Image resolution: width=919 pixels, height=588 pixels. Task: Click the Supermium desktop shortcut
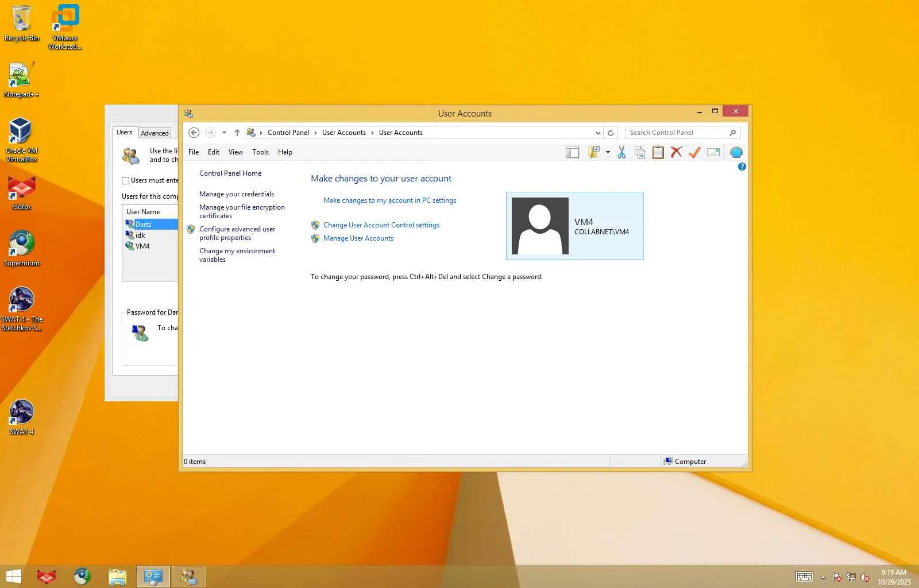click(22, 249)
